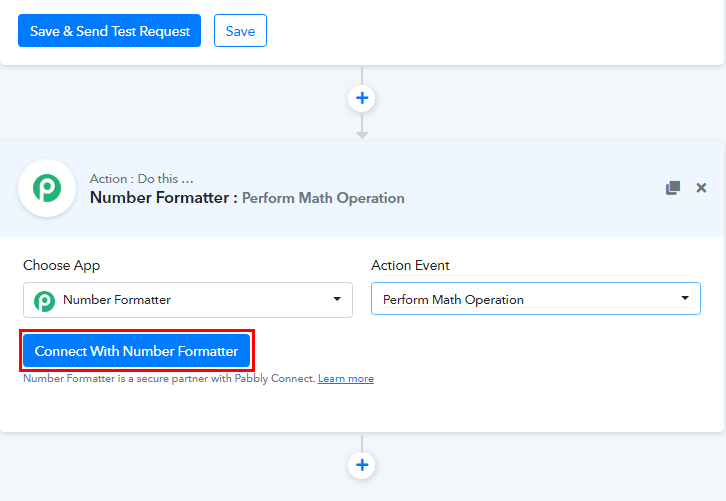Click the white Save button

tap(240, 31)
